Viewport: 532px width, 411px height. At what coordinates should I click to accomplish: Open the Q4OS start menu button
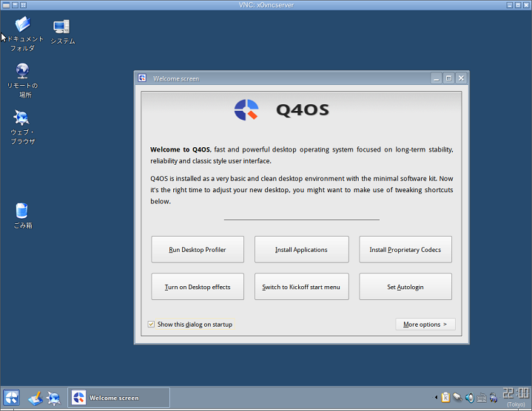11,398
